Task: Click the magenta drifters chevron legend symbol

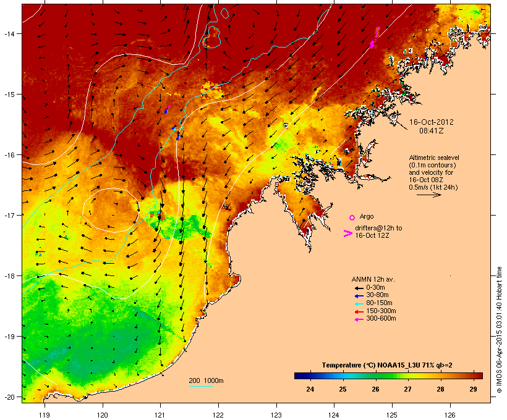Action: click(x=347, y=233)
